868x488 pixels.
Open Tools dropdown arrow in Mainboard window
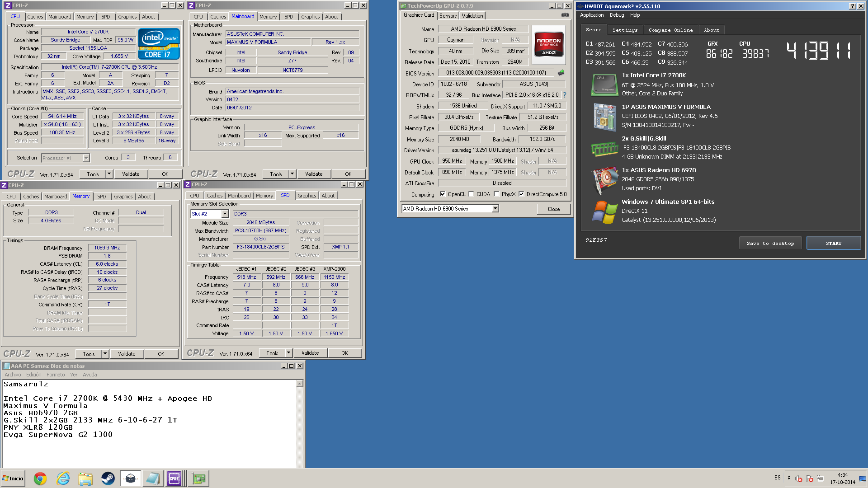[292, 174]
